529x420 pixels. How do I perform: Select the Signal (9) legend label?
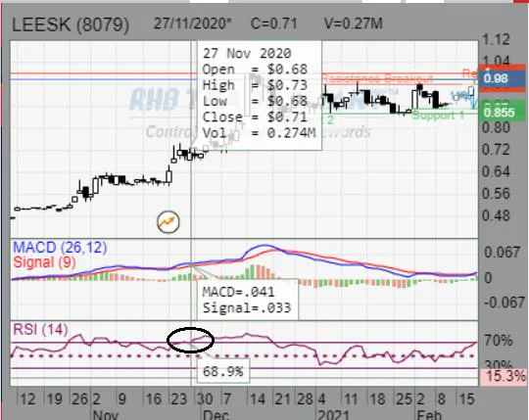[44, 262]
